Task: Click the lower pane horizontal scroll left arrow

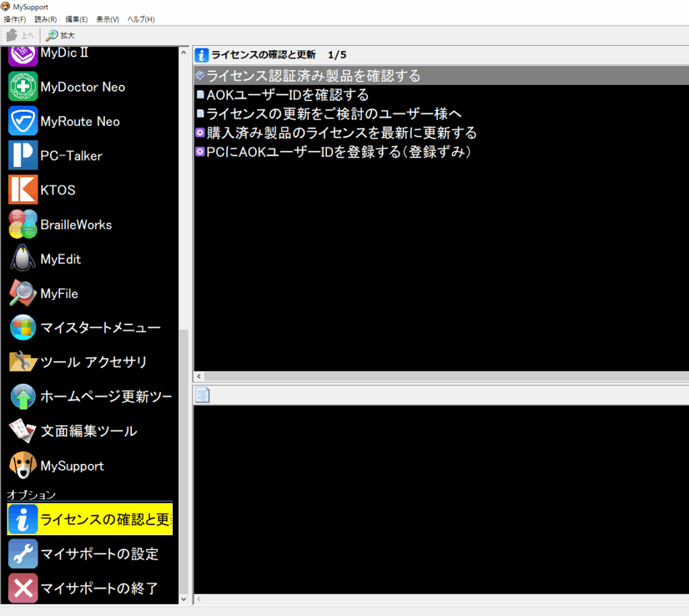Action: [x=199, y=599]
